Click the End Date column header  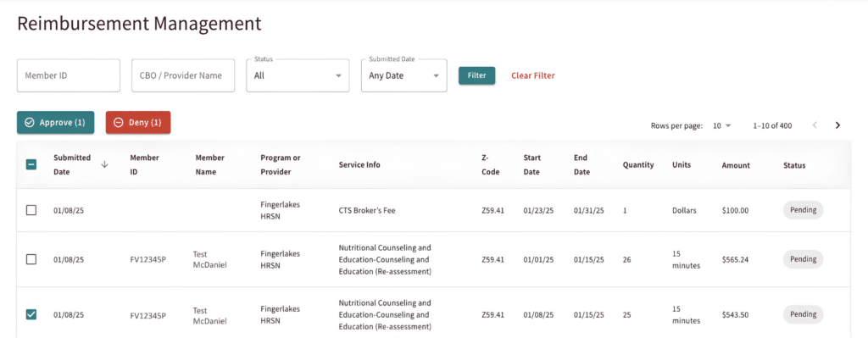(x=581, y=165)
